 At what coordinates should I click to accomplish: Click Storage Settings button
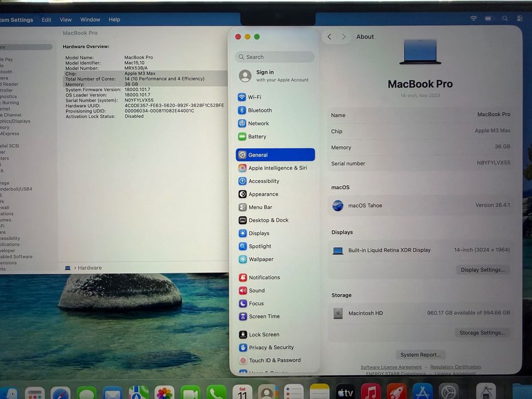coord(482,333)
